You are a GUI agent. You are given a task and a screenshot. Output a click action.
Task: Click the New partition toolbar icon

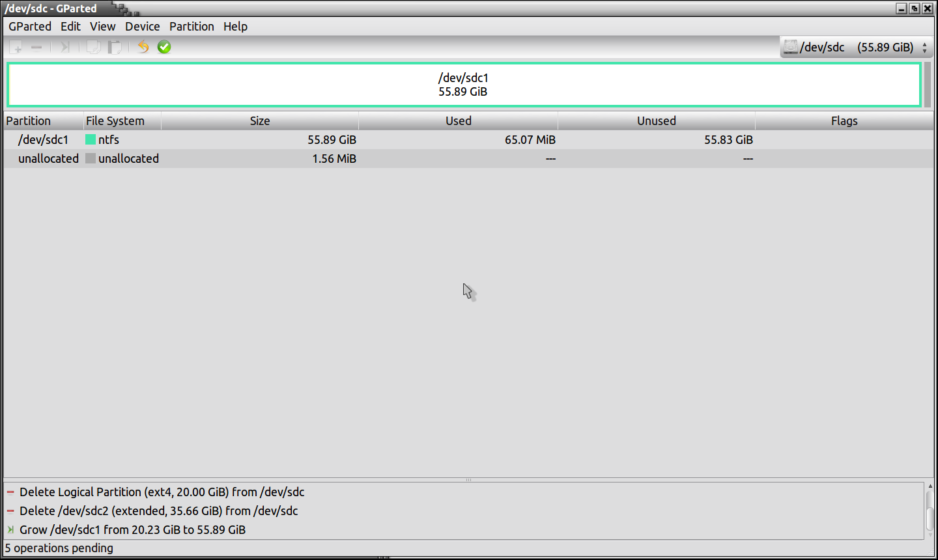click(16, 47)
